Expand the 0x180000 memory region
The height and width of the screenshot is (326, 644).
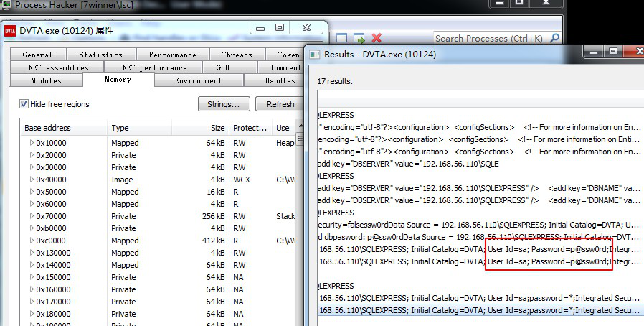coord(32,314)
